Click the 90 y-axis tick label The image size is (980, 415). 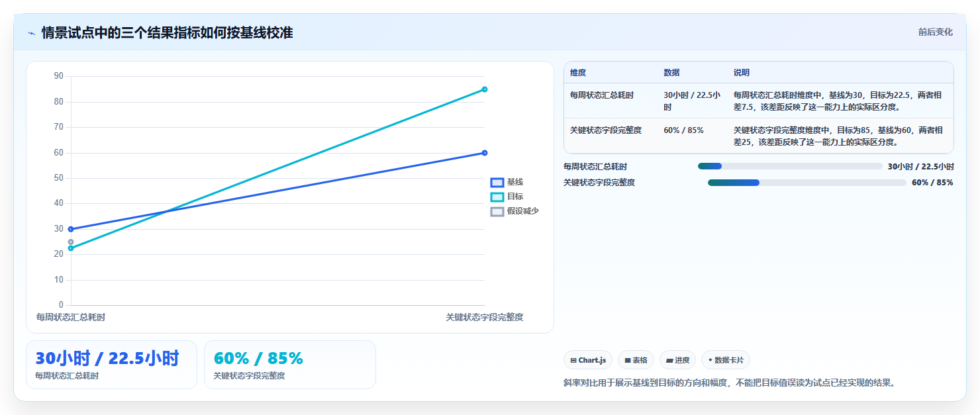tap(58, 76)
